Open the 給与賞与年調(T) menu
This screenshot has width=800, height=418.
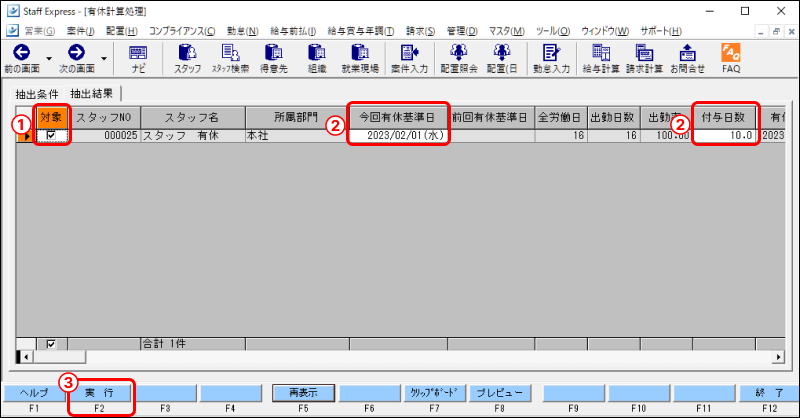click(361, 31)
